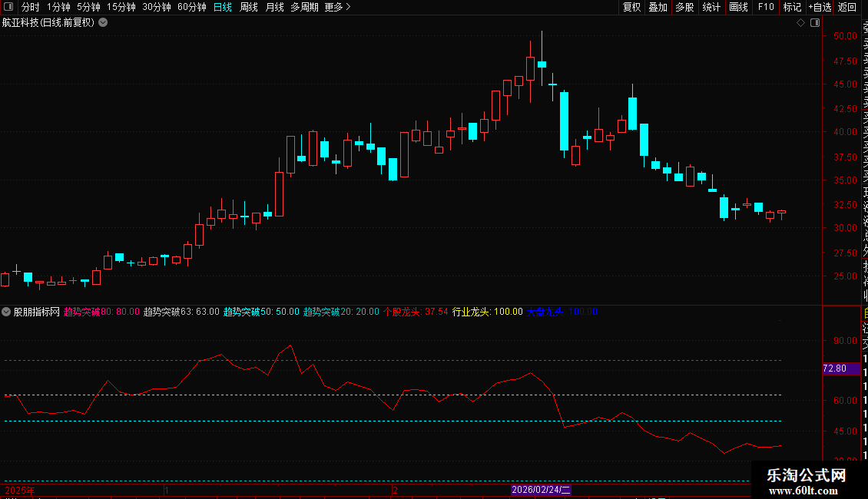The width and height of the screenshot is (868, 499).
Task: Open the 统计 statistics tool
Action: (x=711, y=7)
